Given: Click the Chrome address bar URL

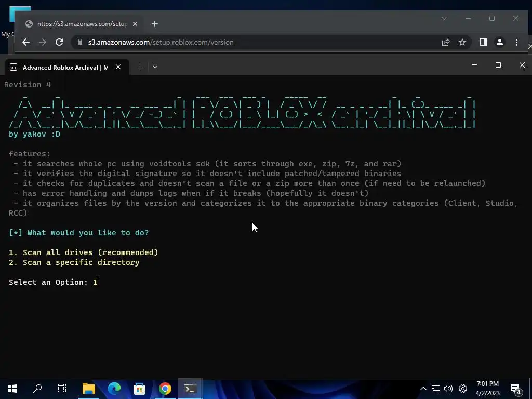Looking at the screenshot, I should coord(161,43).
